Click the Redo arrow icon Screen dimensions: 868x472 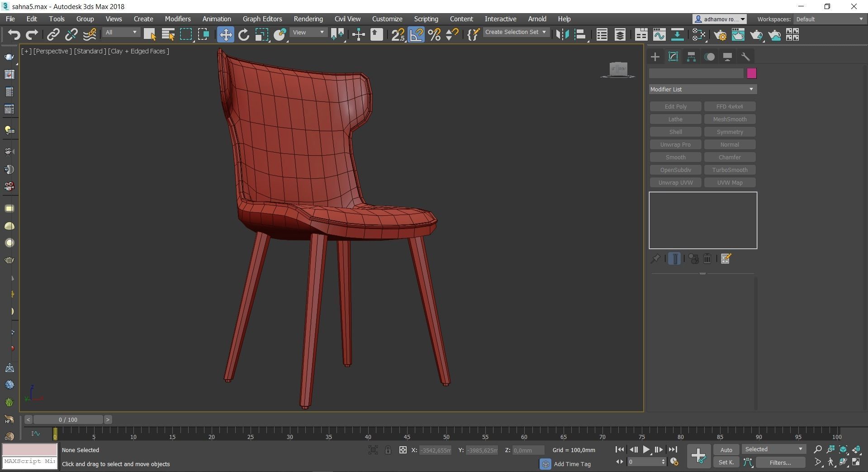click(32, 35)
